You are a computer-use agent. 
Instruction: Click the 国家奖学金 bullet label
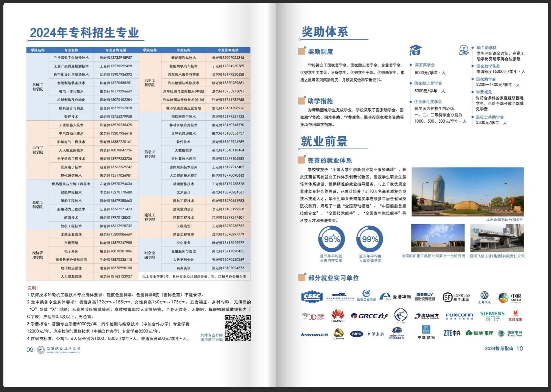(425, 65)
